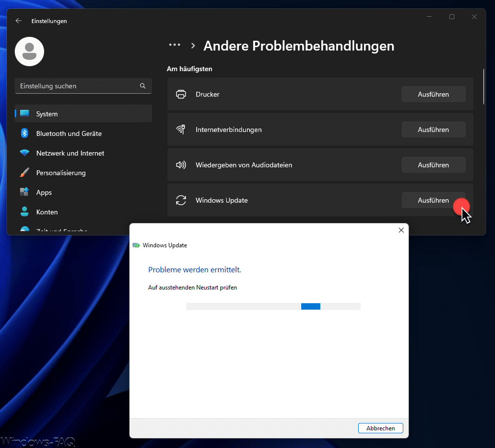Screen dimensions: 495x448
Task: Minimize the Einstellungen window
Action: (429, 16)
